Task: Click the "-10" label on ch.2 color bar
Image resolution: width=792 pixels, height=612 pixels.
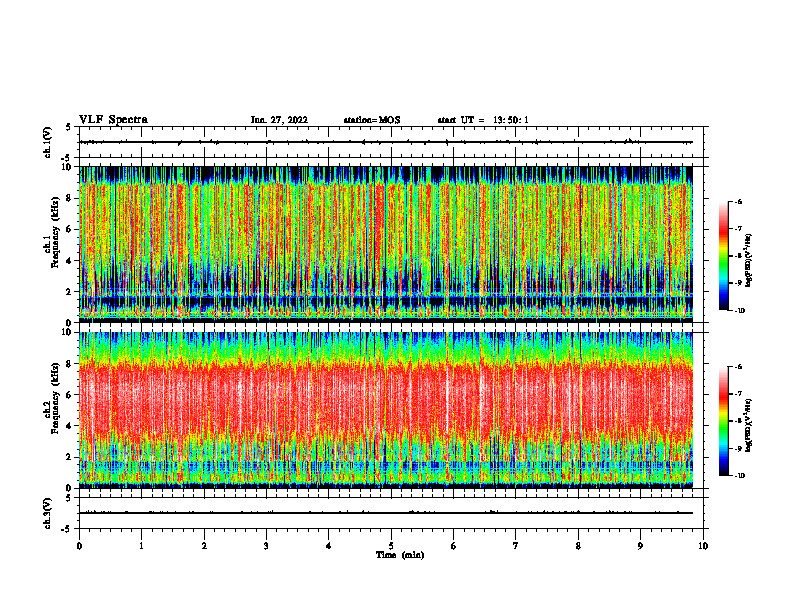Action: (x=739, y=476)
